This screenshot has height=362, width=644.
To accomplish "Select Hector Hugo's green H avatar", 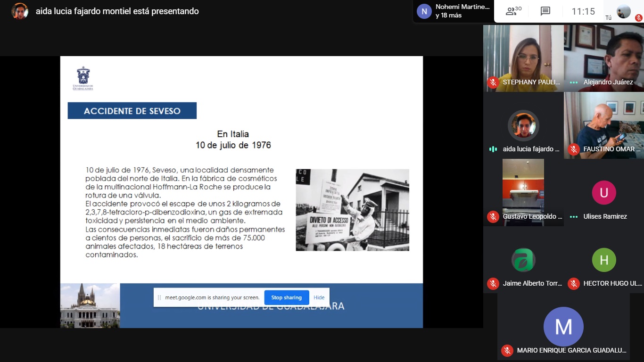I will pos(604,260).
